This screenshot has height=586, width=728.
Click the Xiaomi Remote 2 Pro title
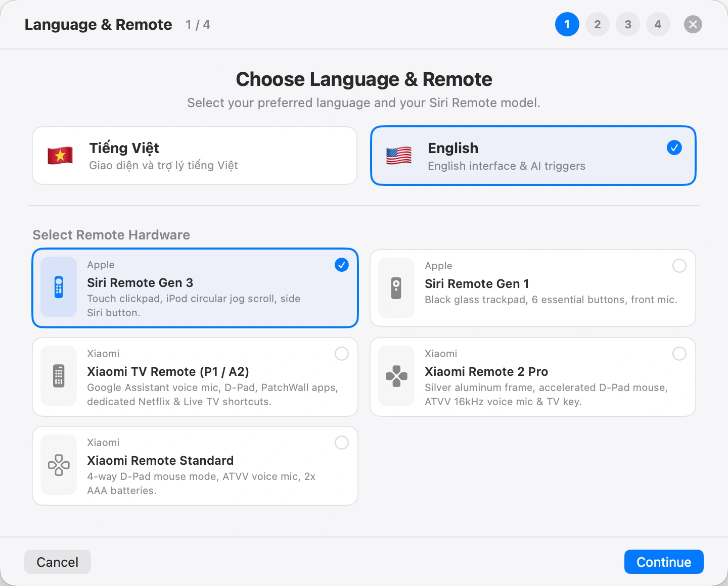pos(486,372)
